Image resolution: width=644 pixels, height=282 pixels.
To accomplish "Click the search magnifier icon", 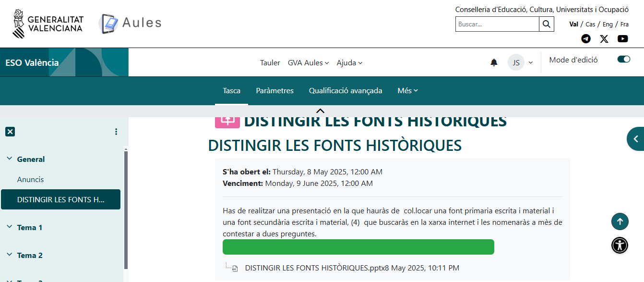I will point(546,24).
